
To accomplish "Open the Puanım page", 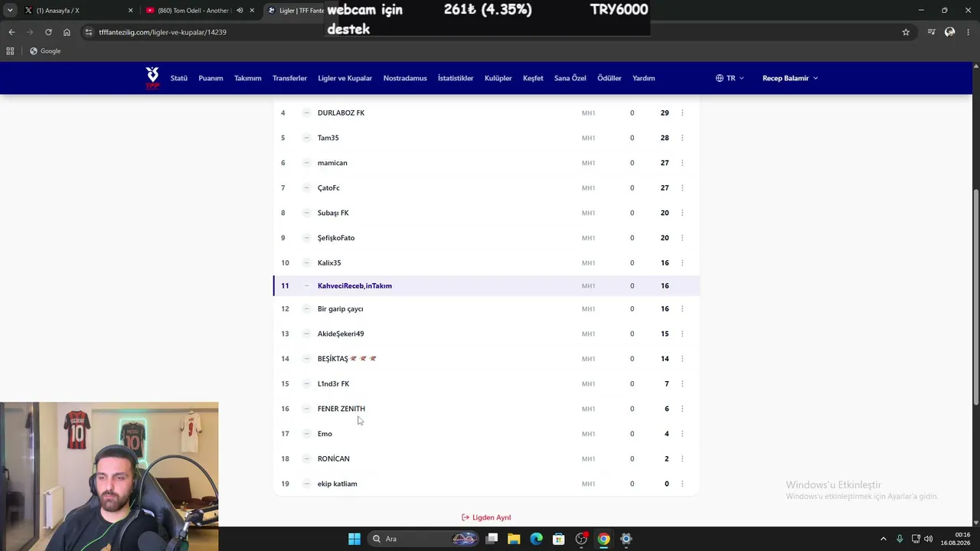I will (x=211, y=78).
